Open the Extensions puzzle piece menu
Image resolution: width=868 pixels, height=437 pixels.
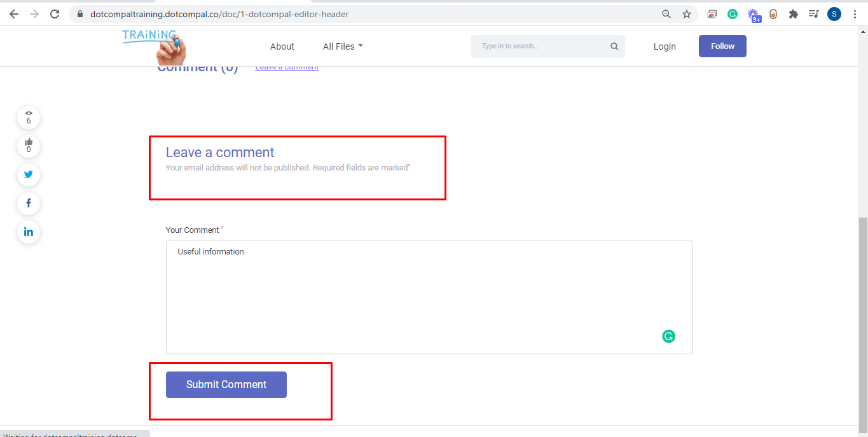point(793,14)
